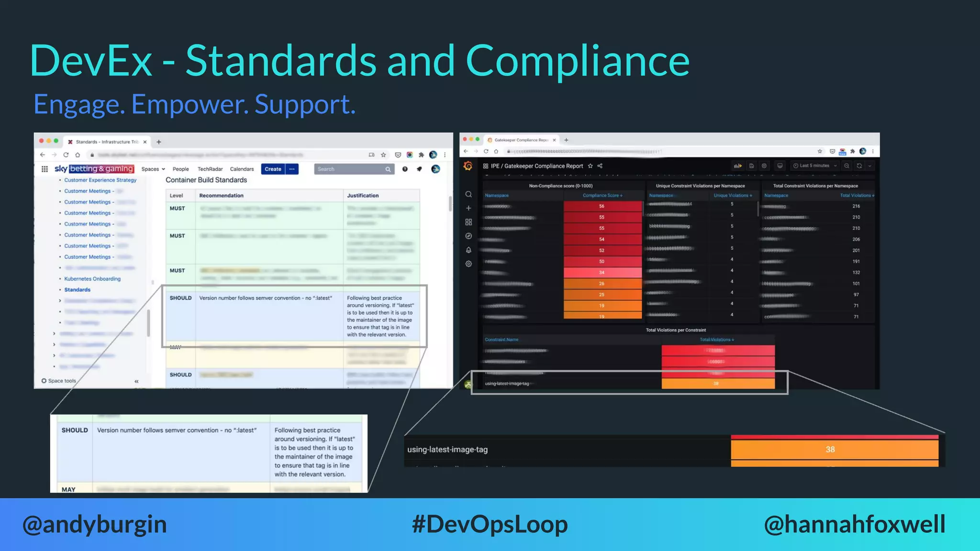980x551 pixels.
Task: Open Standards page in sidebar tree
Action: pyautogui.click(x=78, y=290)
